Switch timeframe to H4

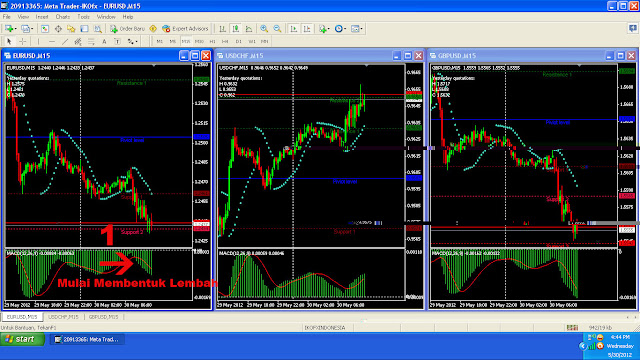225,41
